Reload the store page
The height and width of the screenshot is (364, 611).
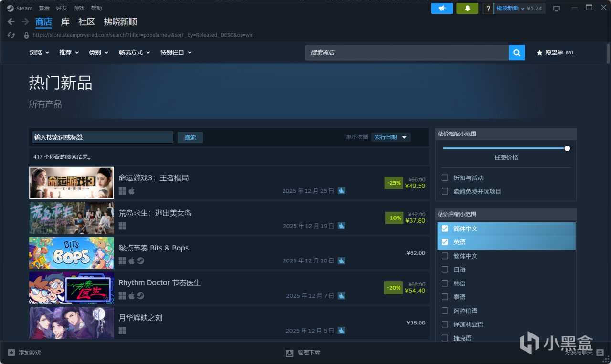(x=11, y=35)
